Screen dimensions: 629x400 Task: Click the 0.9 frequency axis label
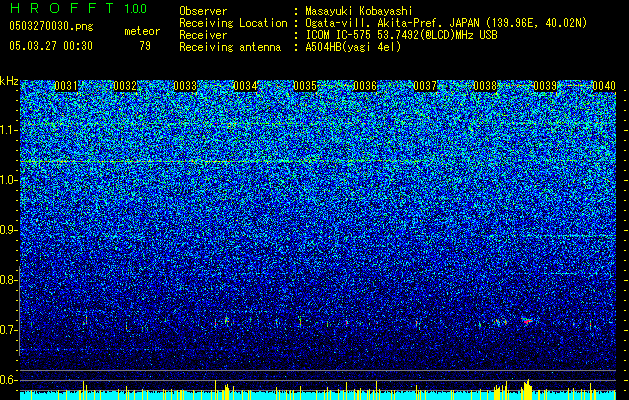8,230
